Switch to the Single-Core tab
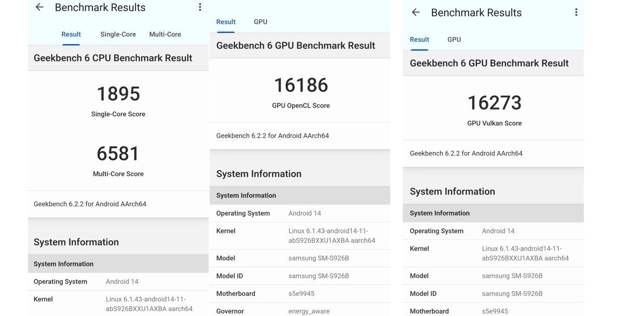Screen dimensions: 644x316 click(118, 34)
